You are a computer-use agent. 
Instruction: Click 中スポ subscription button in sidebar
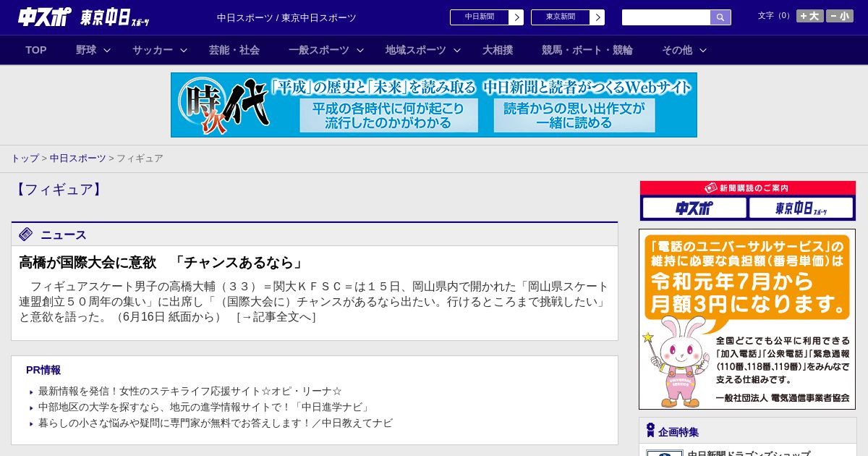click(694, 208)
